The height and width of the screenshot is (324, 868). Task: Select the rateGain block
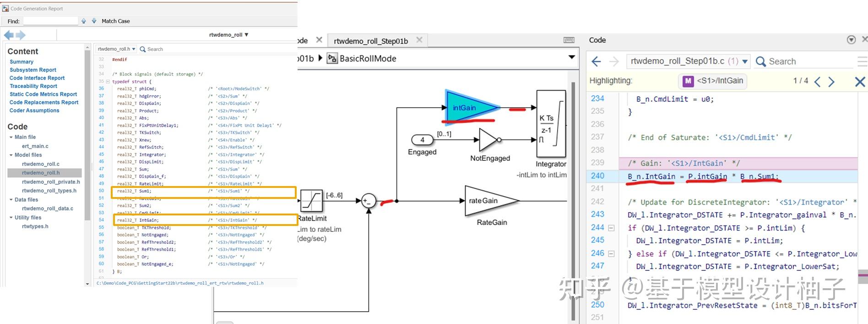pos(492,201)
